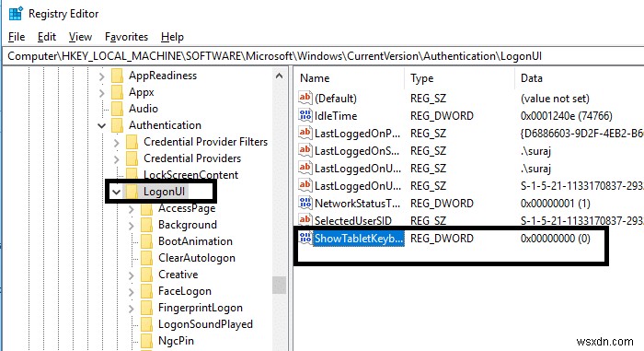Select the Appx folder icon

click(118, 92)
